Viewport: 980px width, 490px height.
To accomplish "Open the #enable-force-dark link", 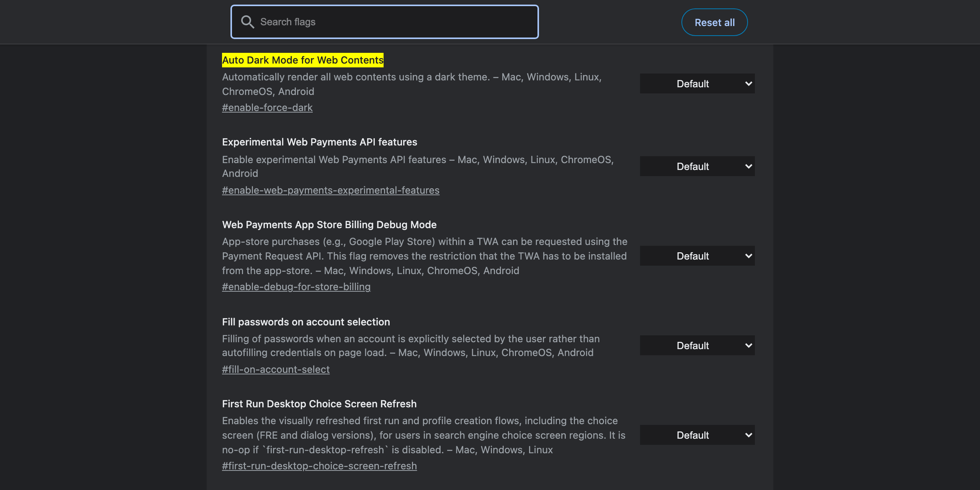I will pos(267,108).
